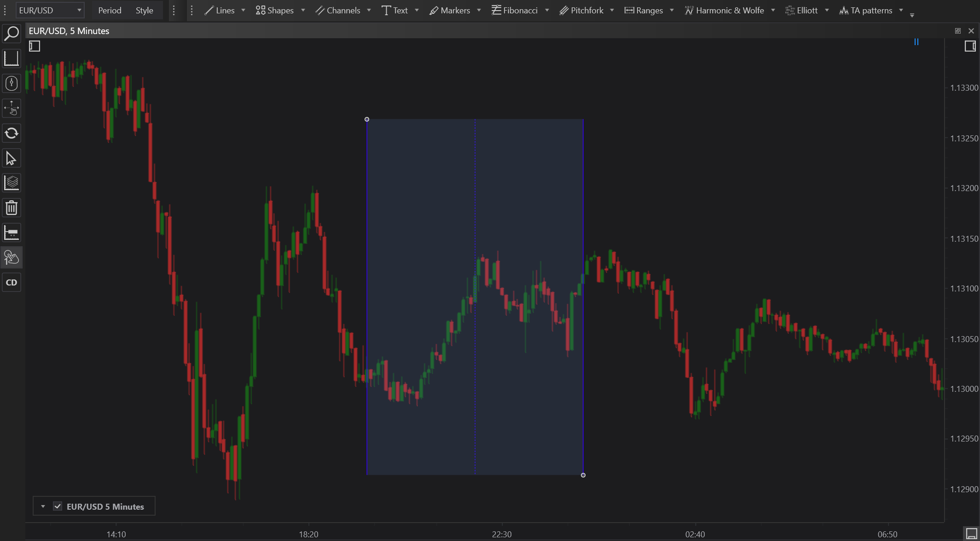
Task: Activate the pan/drag chart hand tool
Action: [12, 108]
